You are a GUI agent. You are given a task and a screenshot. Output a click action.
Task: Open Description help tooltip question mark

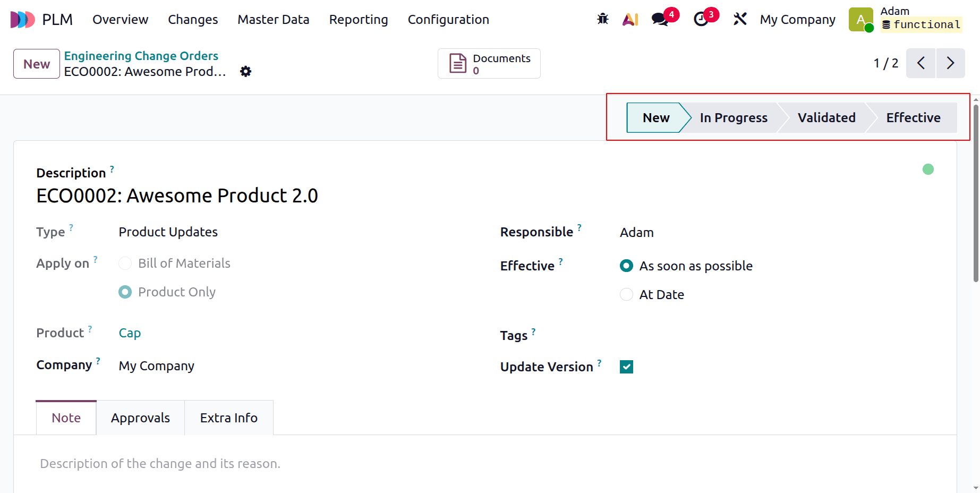[112, 169]
